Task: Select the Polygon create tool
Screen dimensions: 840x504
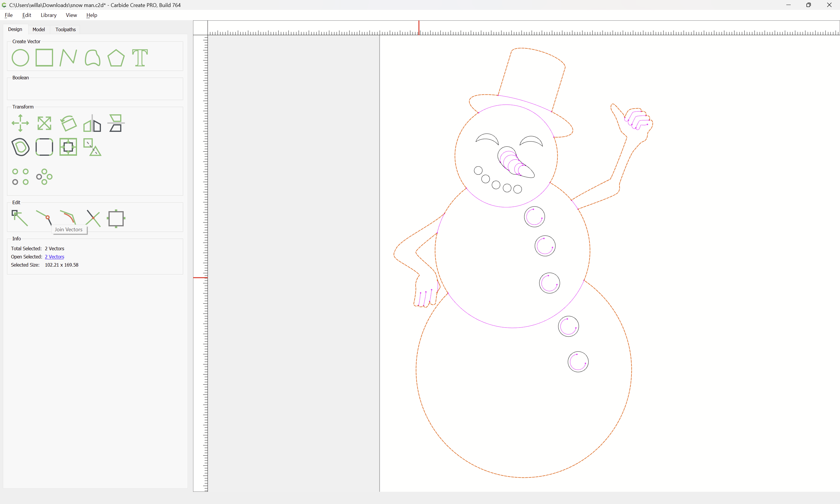Action: (x=116, y=58)
